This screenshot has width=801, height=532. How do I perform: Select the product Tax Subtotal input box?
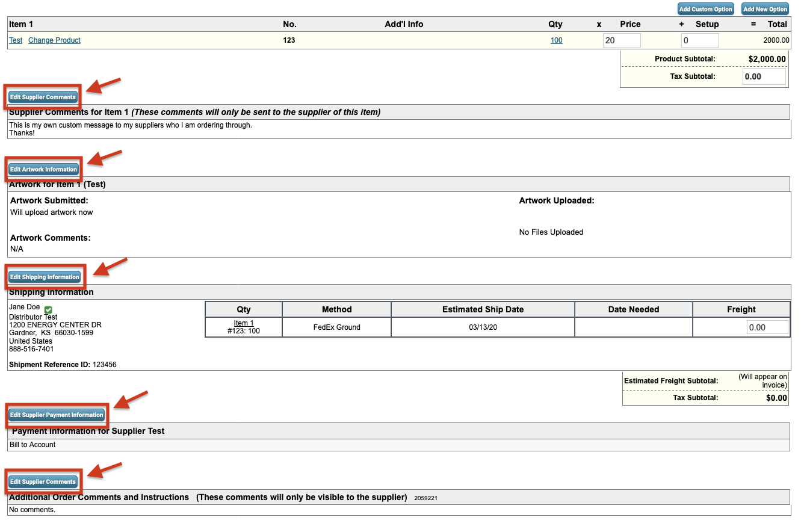point(764,76)
